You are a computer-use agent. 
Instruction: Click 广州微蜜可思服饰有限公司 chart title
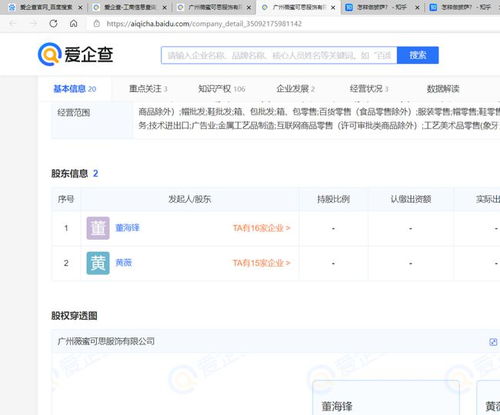click(x=106, y=341)
